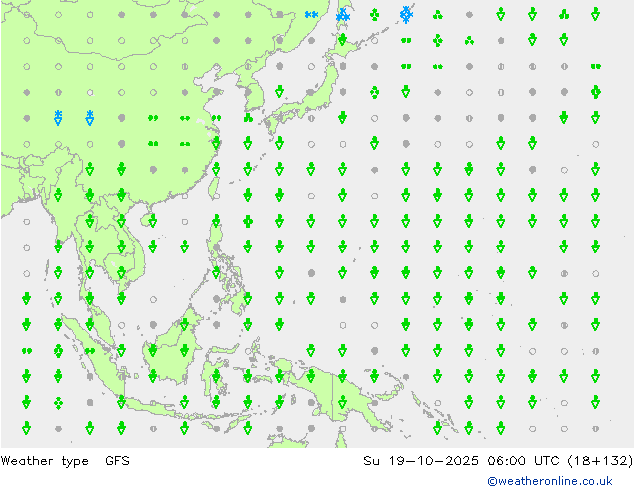
Task: Select the 'GFS' model label
Action: pyautogui.click(x=117, y=460)
